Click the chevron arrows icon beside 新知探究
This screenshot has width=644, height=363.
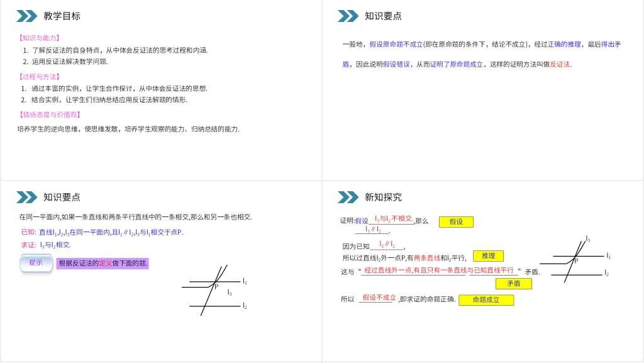[348, 197]
